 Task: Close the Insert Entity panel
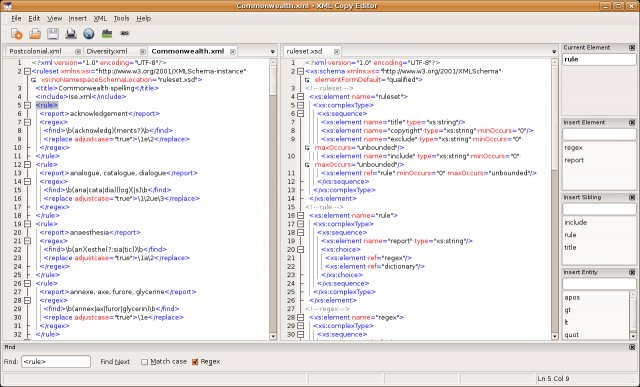pos(632,272)
